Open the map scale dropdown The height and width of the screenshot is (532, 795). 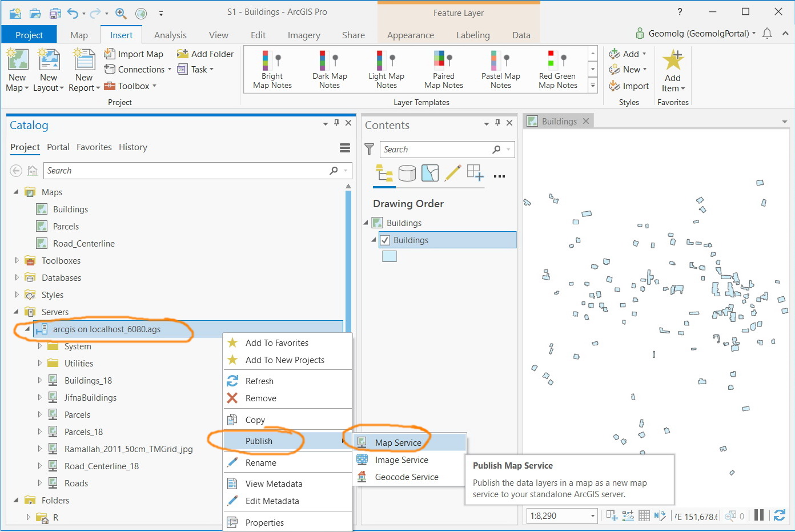coord(593,516)
